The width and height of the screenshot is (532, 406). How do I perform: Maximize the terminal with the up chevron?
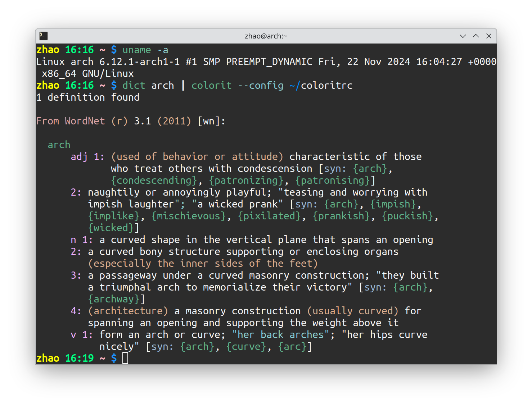point(476,36)
